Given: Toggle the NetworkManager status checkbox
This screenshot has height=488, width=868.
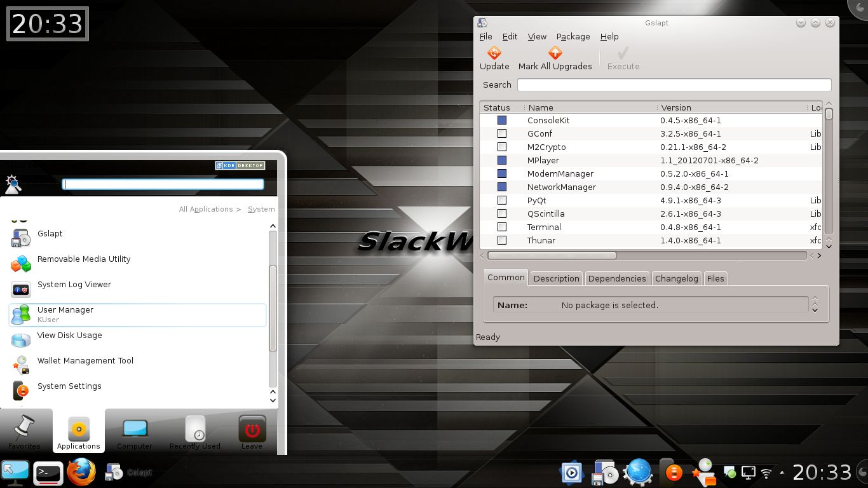Looking at the screenshot, I should [502, 187].
